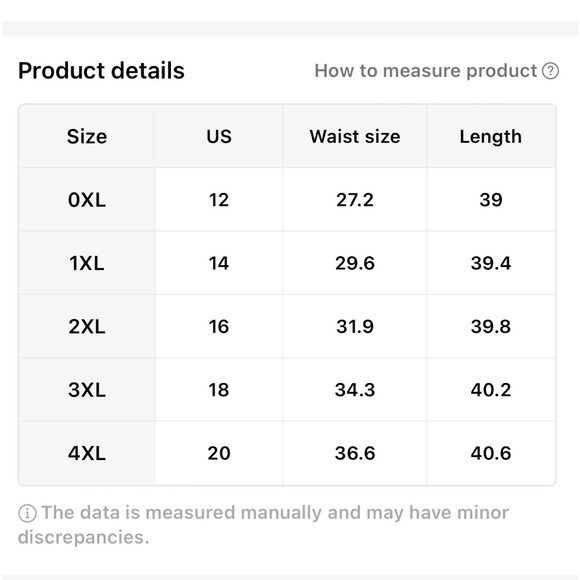Click the length 39.8 cell
Viewport: 580px width, 580px height.
[491, 326]
